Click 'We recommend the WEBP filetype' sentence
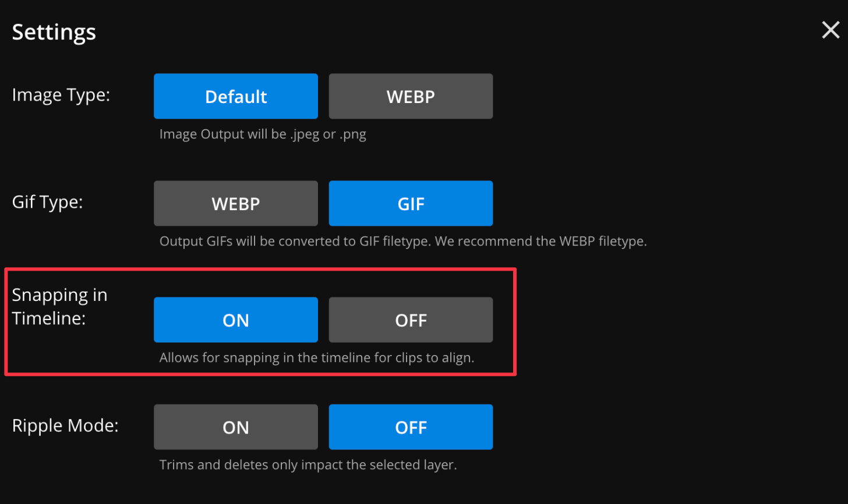 [x=540, y=241]
